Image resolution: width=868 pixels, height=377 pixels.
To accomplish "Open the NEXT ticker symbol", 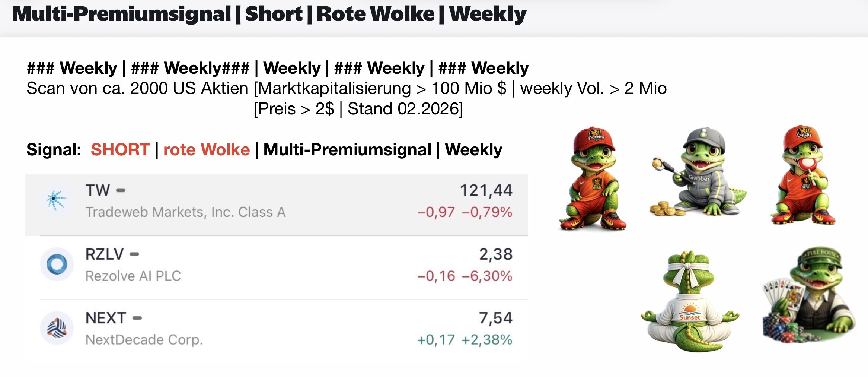I will point(106,318).
